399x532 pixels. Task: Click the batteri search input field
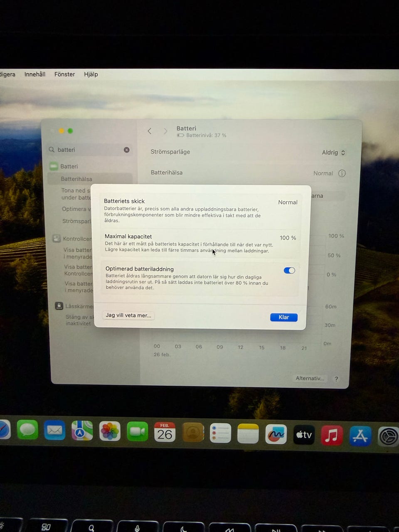[x=89, y=150]
